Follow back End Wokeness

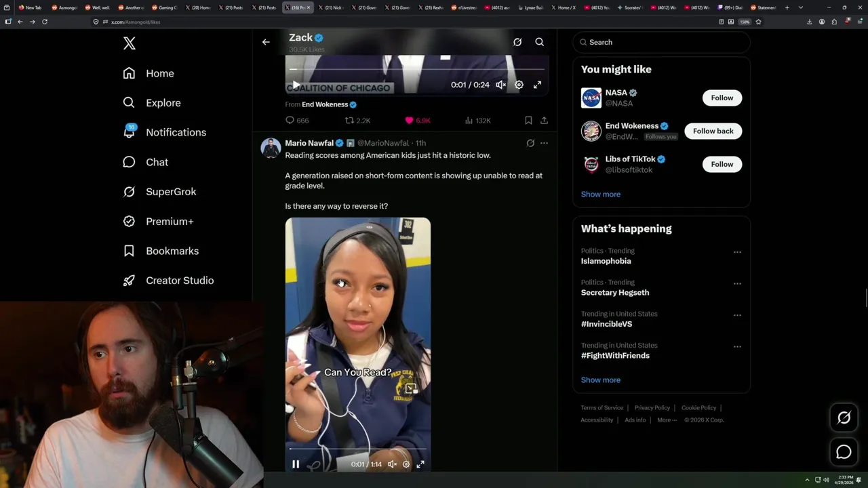713,131
